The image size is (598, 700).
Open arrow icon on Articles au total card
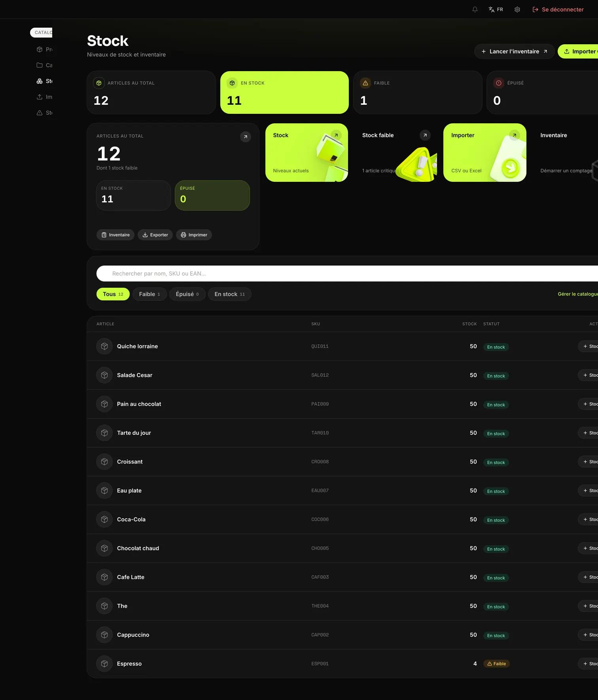pyautogui.click(x=246, y=137)
